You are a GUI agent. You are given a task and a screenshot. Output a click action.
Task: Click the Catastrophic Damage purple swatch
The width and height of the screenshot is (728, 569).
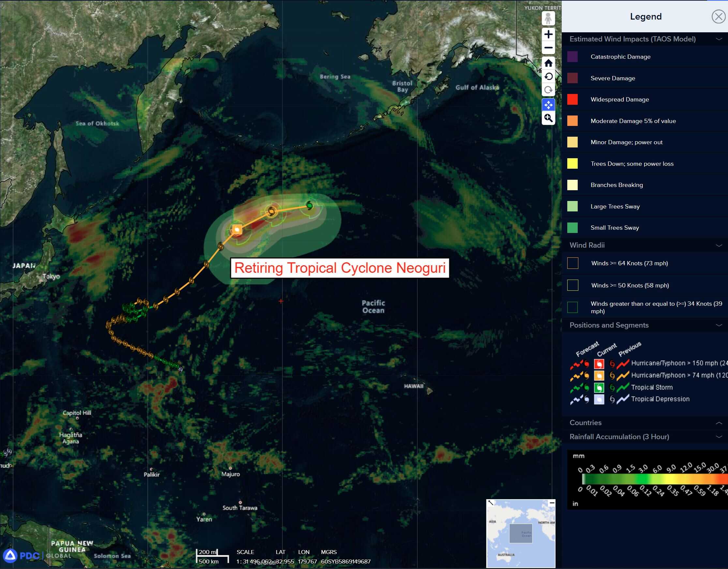pyautogui.click(x=572, y=57)
